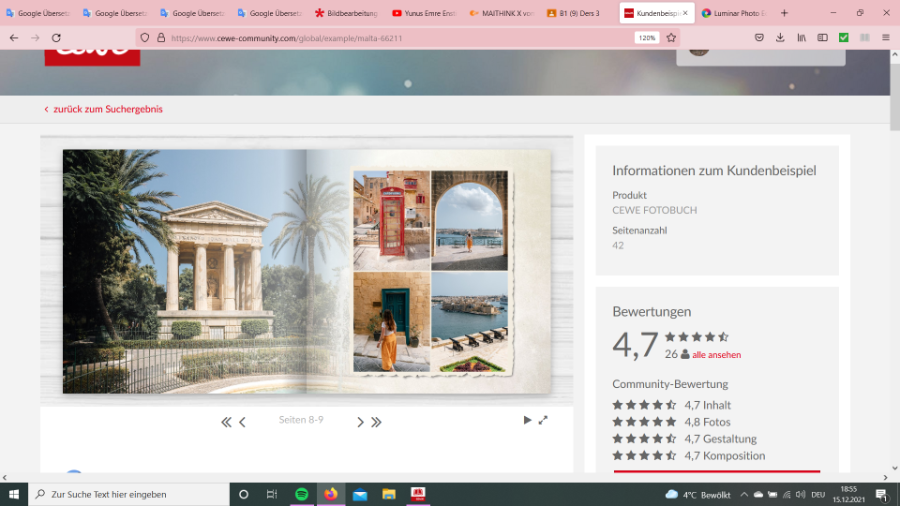Go to the next photobook page
This screenshot has height=506, width=900.
coord(360,422)
